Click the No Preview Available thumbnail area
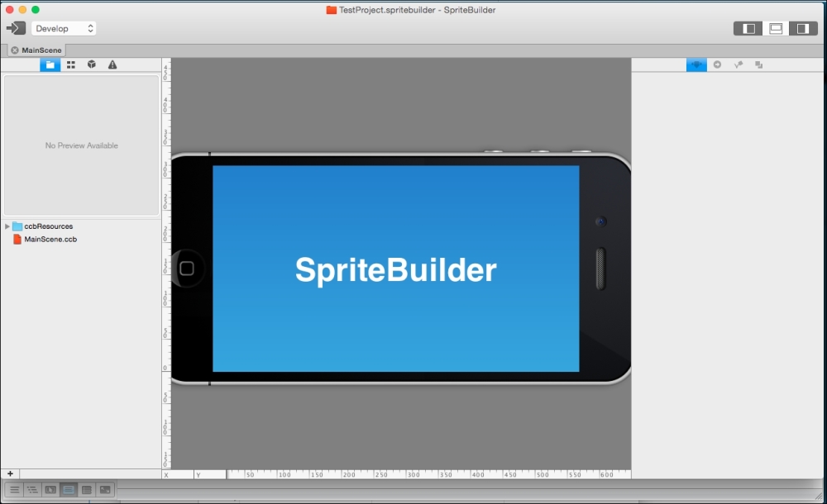Viewport: 827px width, 504px height. click(81, 145)
